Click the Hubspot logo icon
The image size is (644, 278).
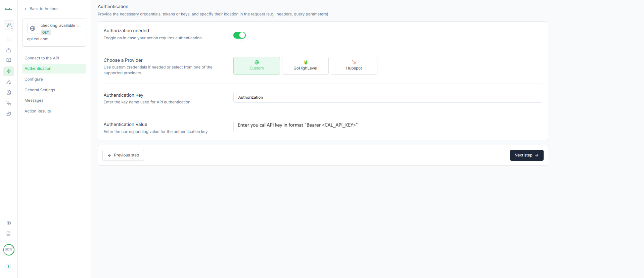point(354,62)
